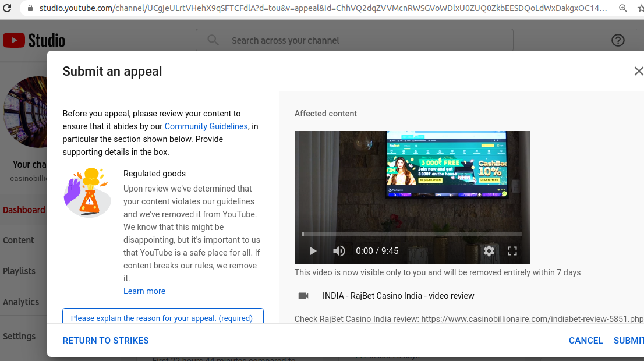Reload the page with the browser refresh icon
This screenshot has width=644, height=361.
(x=6, y=8)
